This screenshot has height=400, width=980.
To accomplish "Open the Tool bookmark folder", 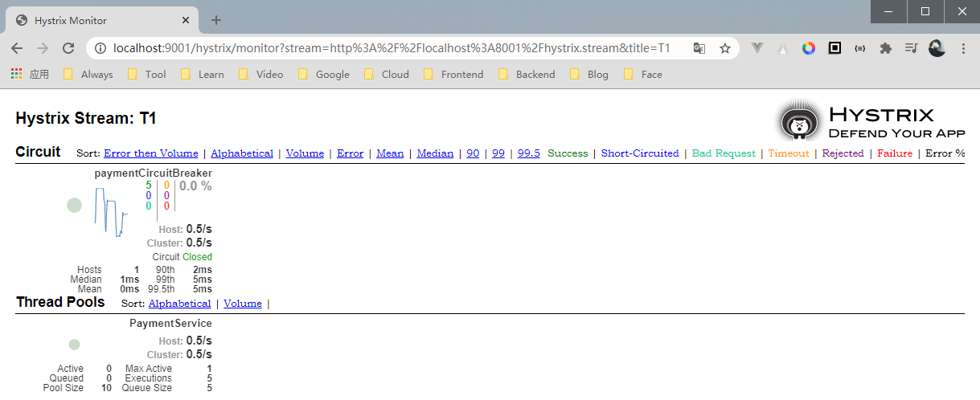I will pyautogui.click(x=147, y=74).
